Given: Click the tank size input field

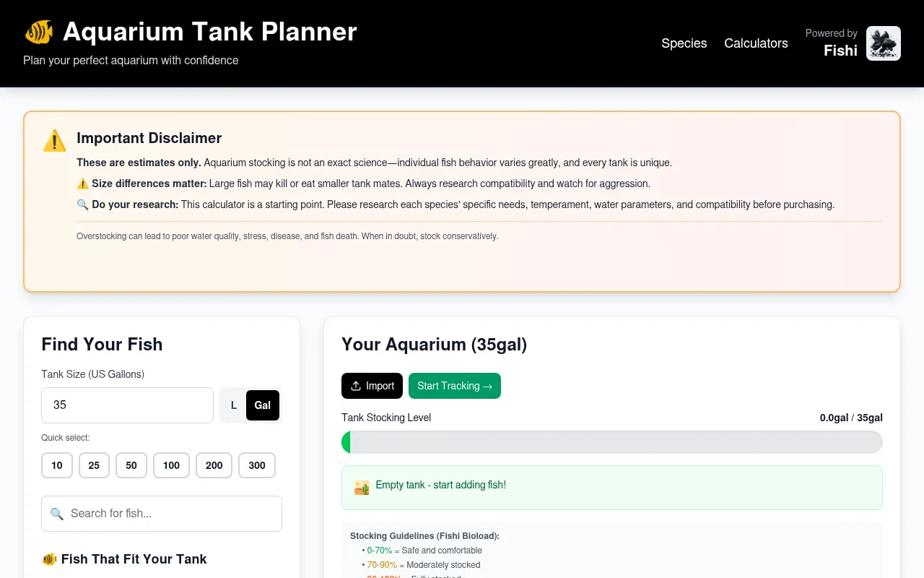Looking at the screenshot, I should point(128,405).
